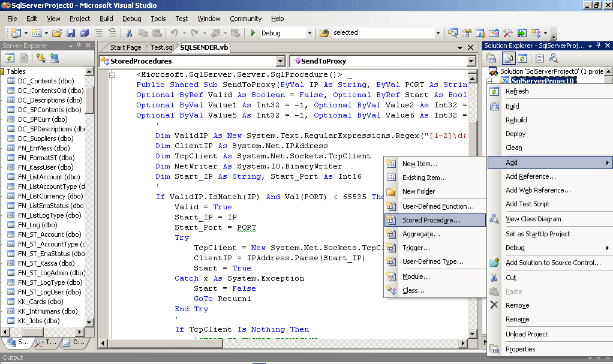The image size is (613, 364).
Task: Click Connect to Database icon in Server Explorer
Action: [x=41, y=58]
